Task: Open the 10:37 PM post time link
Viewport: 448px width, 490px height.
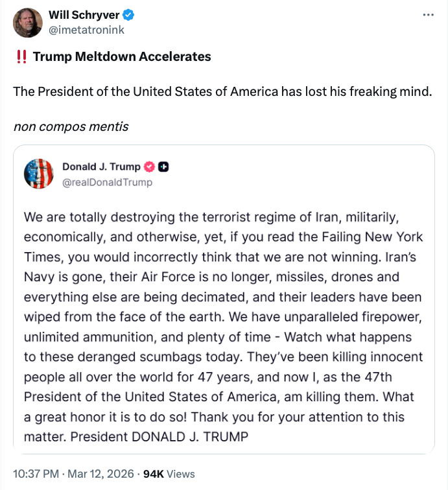Action: tap(35, 474)
